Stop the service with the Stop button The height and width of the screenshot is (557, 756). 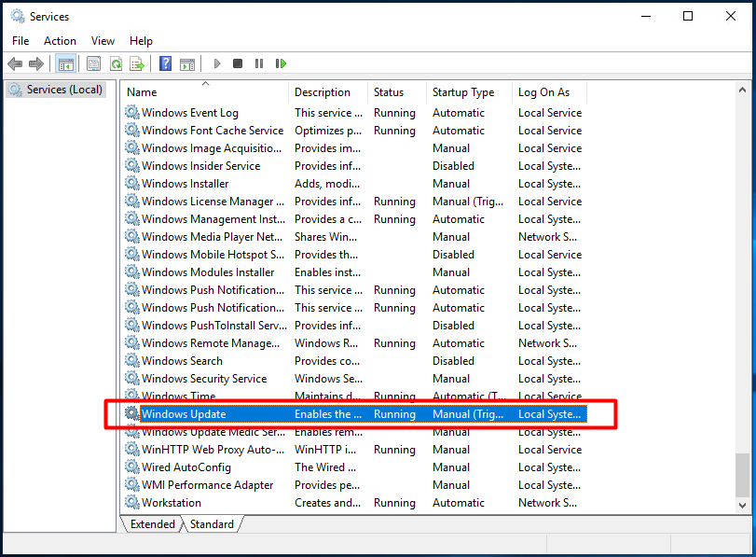(x=238, y=63)
